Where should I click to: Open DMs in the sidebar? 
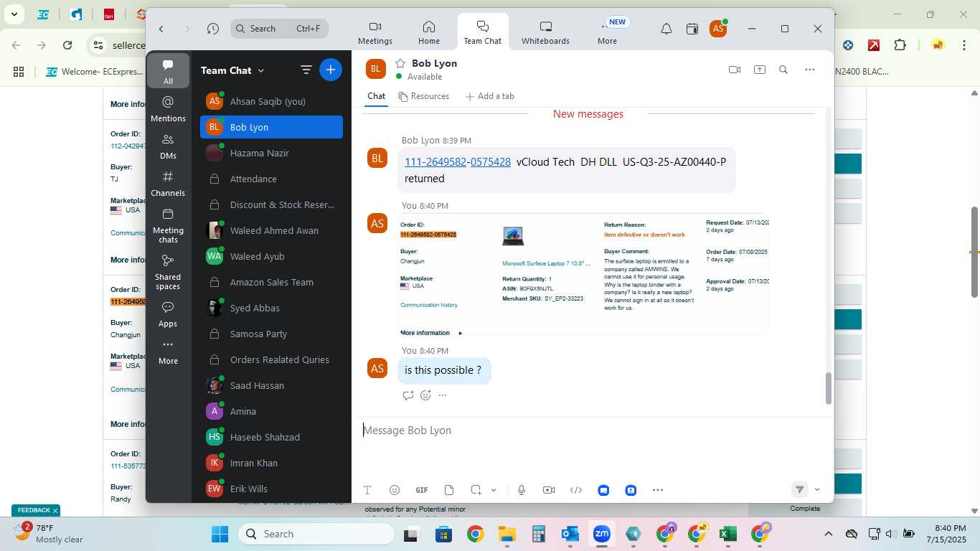tap(168, 146)
